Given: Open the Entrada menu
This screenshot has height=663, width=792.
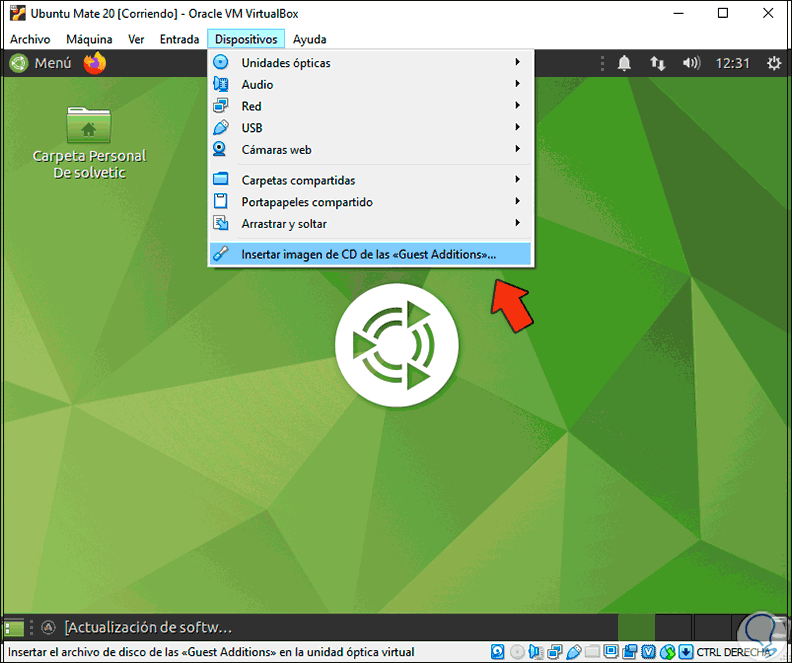Looking at the screenshot, I should coord(179,39).
